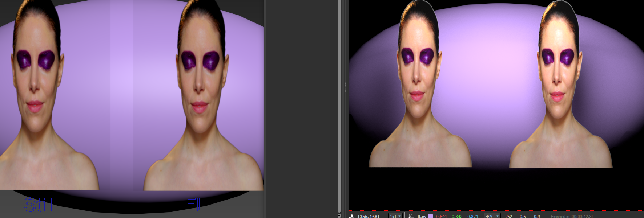644x218 pixels.
Task: Click the render time text 'Finished in'
Action: (x=560, y=216)
